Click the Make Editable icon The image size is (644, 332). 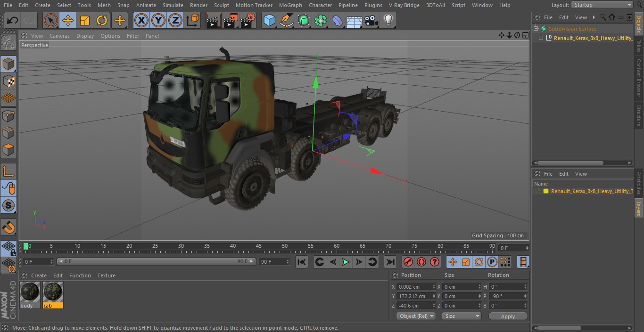(x=8, y=43)
